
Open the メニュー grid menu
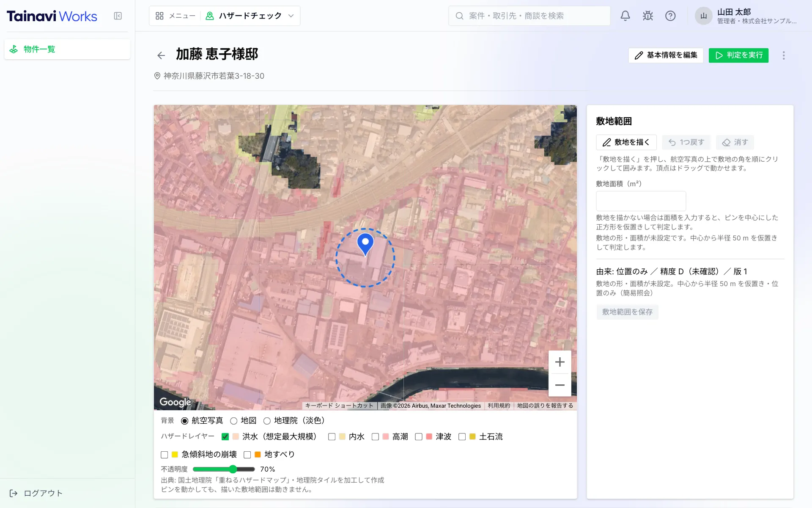tap(176, 16)
